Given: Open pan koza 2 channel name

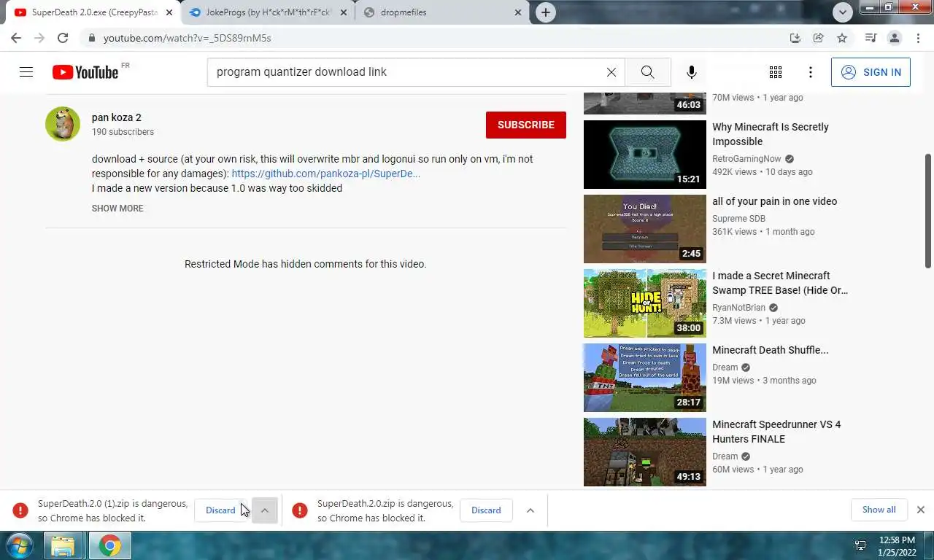Looking at the screenshot, I should pos(116,117).
